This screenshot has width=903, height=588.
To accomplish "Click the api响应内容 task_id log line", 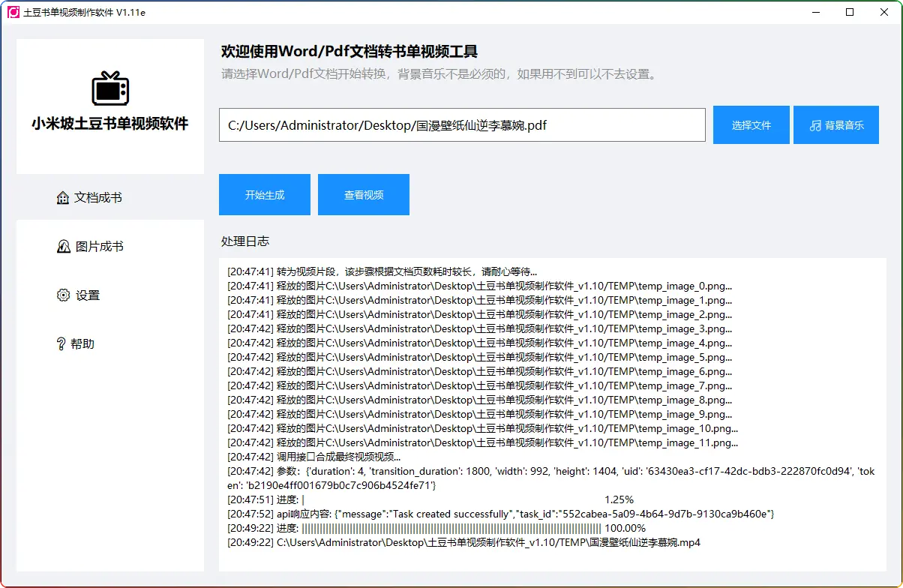I will click(x=500, y=514).
